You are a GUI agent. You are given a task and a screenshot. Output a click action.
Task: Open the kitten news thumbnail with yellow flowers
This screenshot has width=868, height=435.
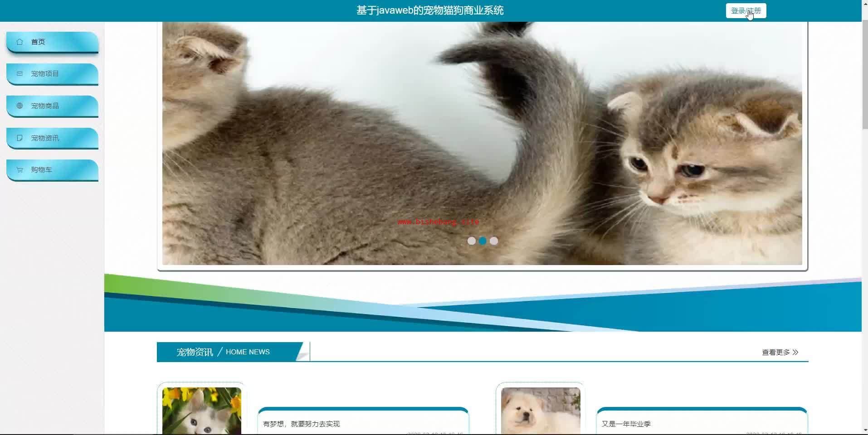pos(202,411)
